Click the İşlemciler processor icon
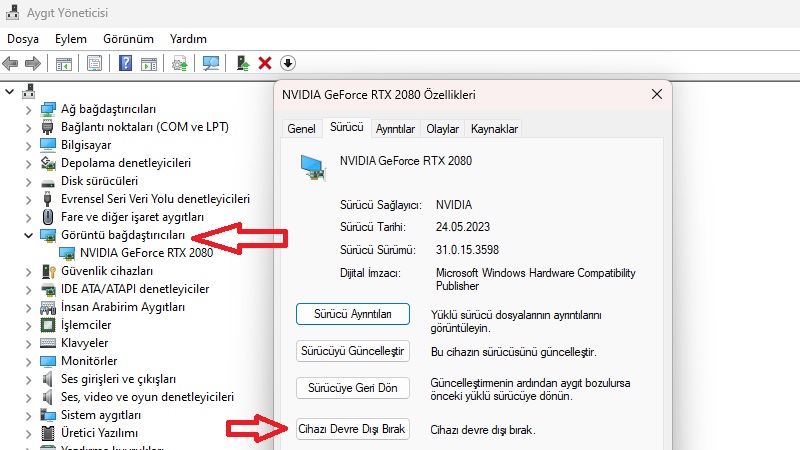 click(x=47, y=325)
